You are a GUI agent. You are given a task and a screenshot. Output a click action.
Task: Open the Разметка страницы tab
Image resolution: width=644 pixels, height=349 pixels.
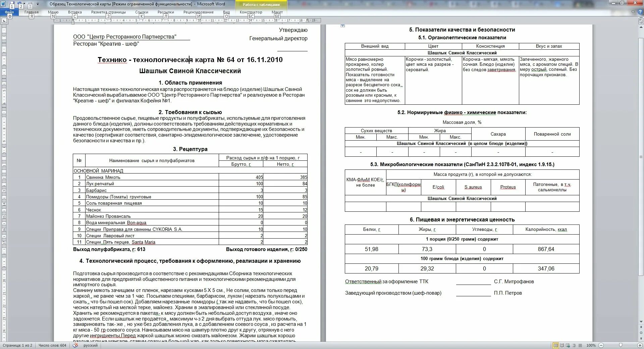(x=108, y=12)
